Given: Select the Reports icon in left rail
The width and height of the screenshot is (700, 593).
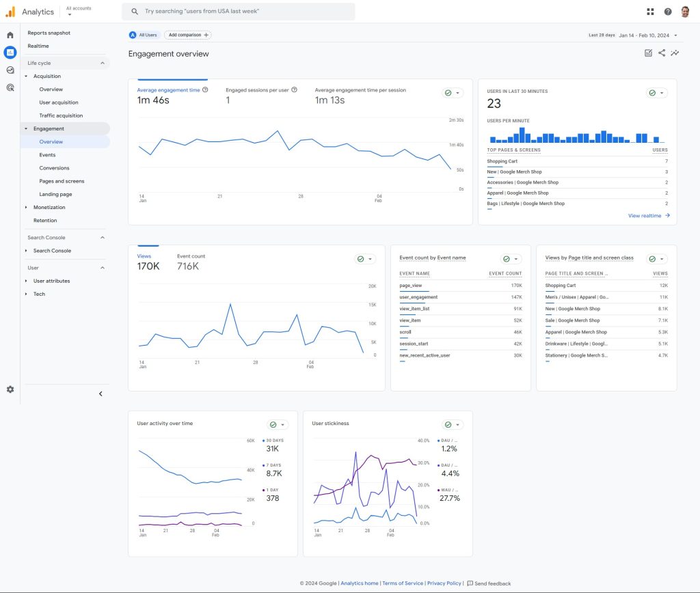Looking at the screenshot, I should tap(10, 53).
